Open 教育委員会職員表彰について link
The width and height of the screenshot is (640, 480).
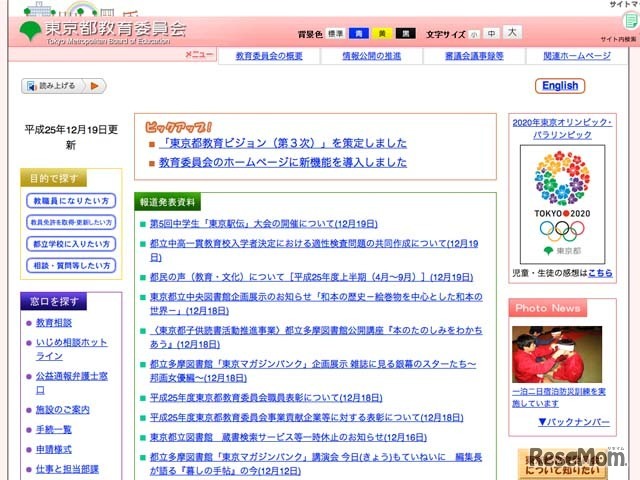266,398
